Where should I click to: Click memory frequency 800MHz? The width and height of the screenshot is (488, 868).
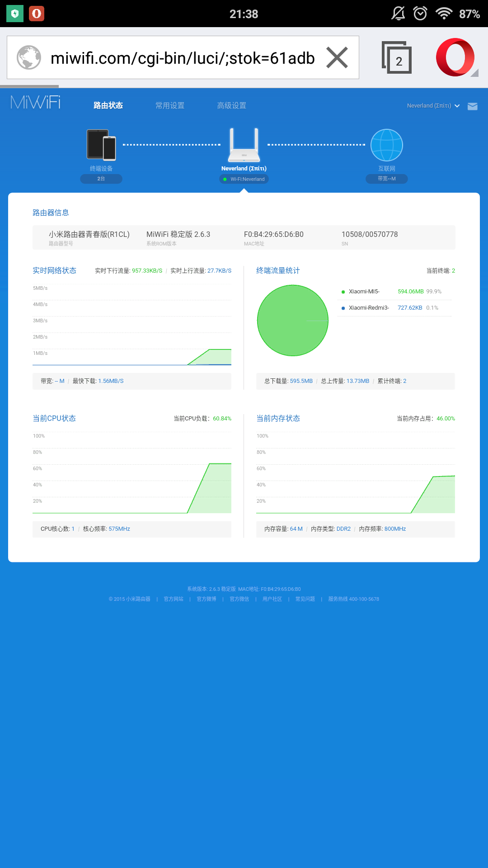(x=395, y=529)
